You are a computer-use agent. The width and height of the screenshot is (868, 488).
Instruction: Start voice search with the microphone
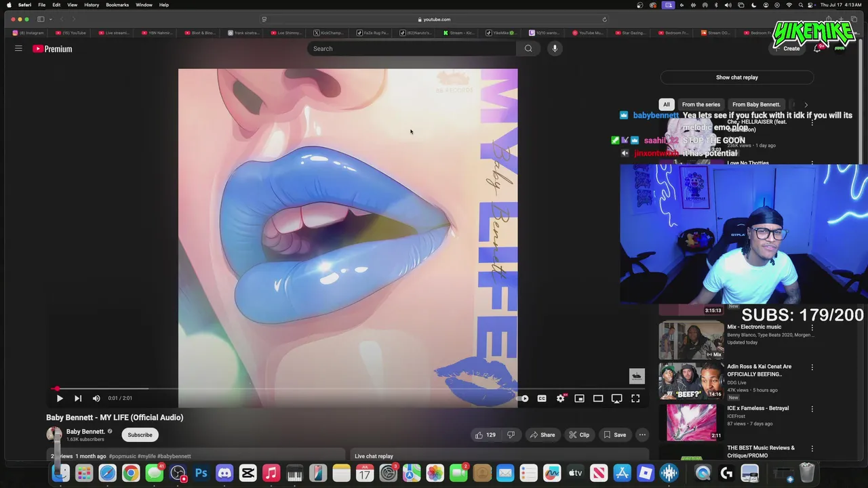[x=555, y=49]
